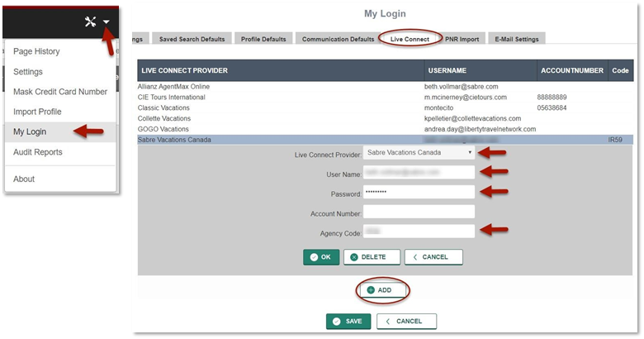Click CANCEL next to DELETE
Viewport: 644px width, 339px height.
click(x=433, y=257)
